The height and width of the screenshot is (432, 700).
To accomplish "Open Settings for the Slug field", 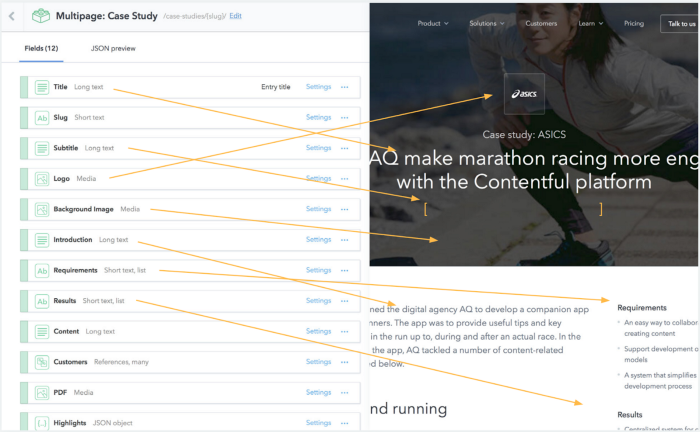I will pos(318,117).
